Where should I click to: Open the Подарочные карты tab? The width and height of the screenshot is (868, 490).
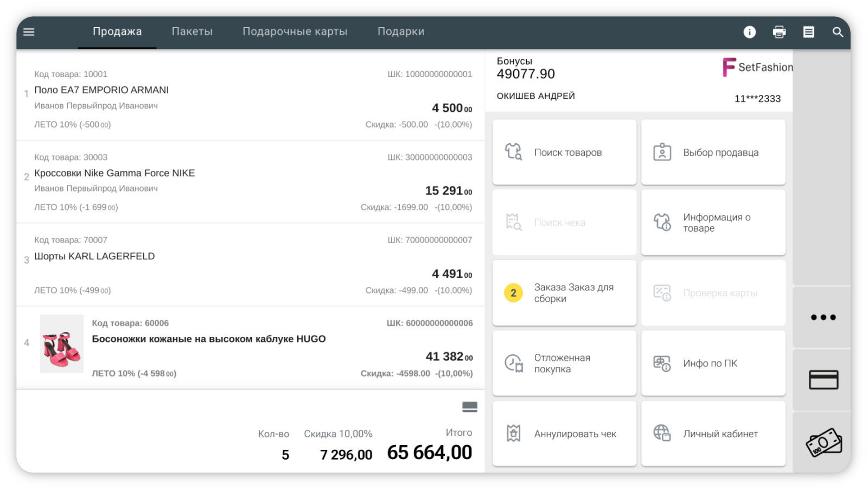click(x=295, y=31)
